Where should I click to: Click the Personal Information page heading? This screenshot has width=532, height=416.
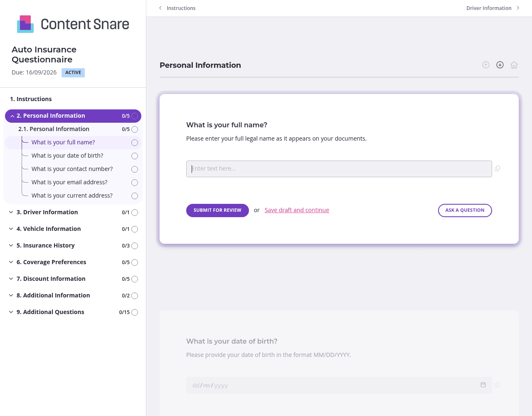[200, 65]
